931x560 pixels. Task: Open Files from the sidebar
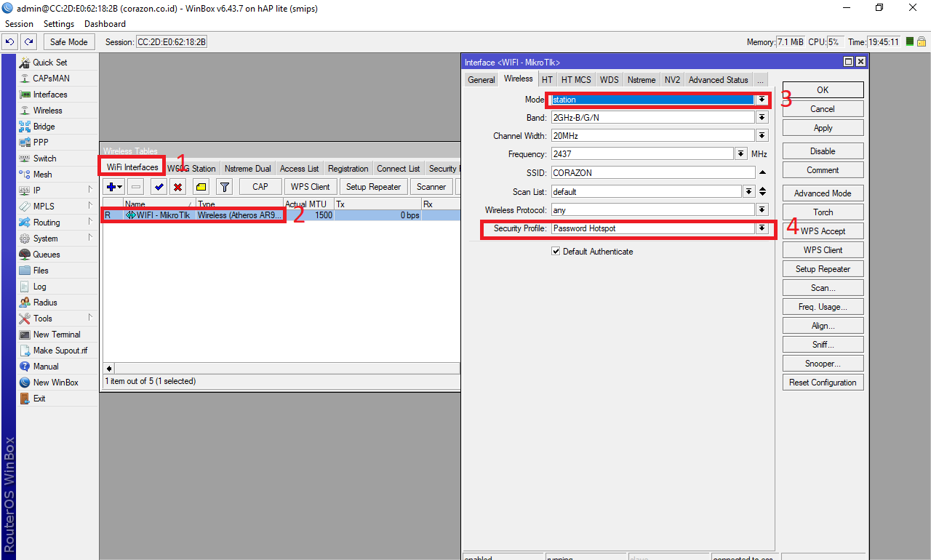41,271
